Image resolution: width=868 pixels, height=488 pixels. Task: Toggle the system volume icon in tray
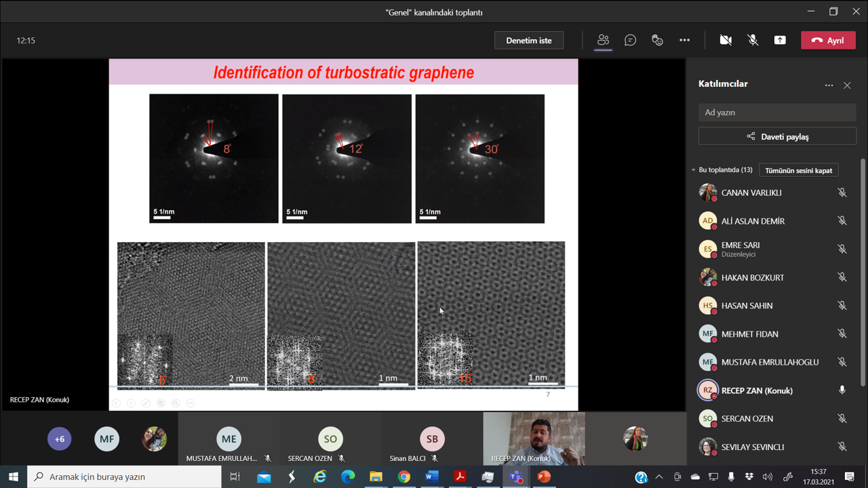pos(767,477)
